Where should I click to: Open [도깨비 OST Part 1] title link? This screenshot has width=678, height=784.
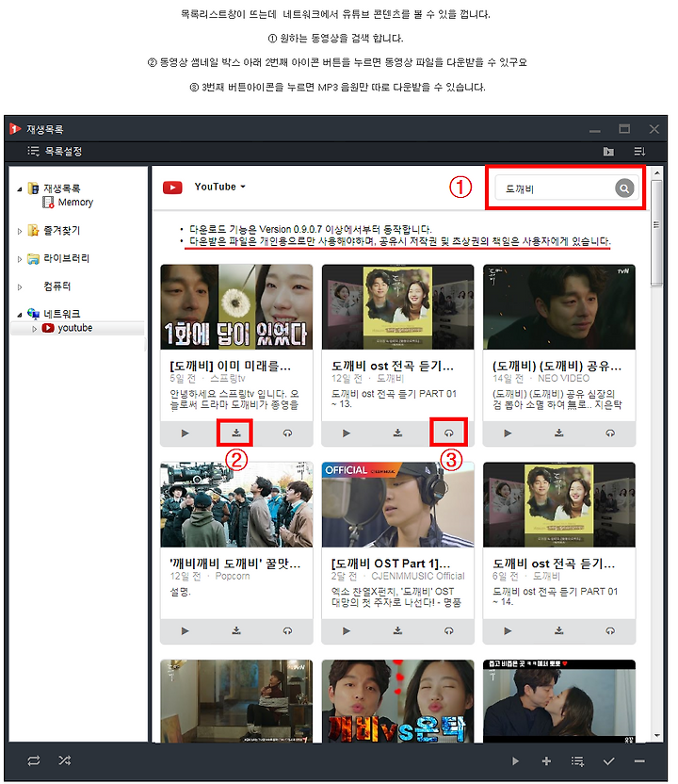[391, 563]
